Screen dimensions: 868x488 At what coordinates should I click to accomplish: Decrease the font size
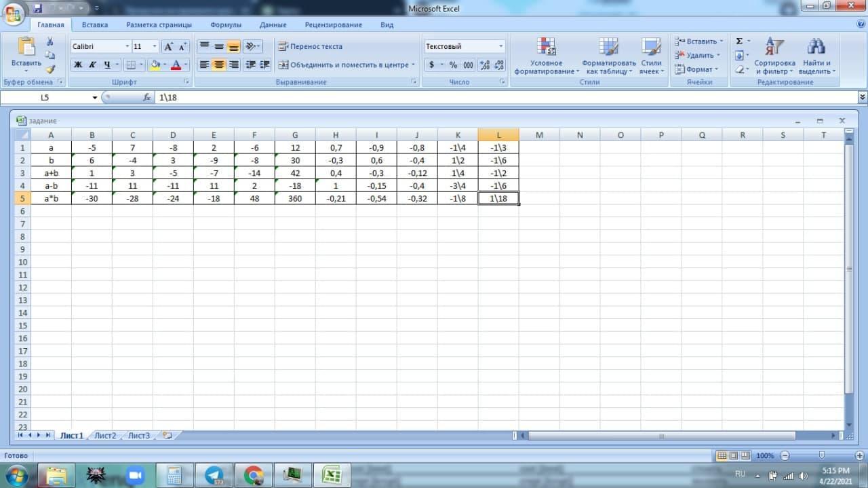(182, 47)
